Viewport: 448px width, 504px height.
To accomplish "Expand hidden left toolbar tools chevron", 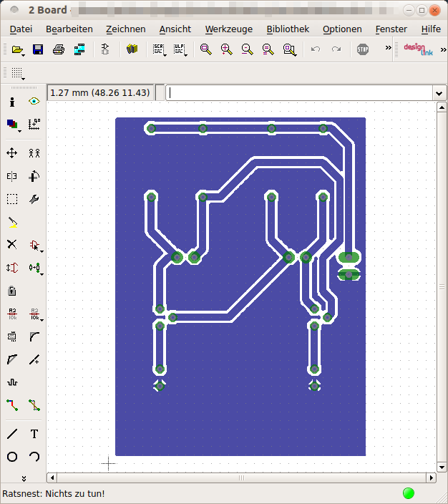I will click(23, 478).
